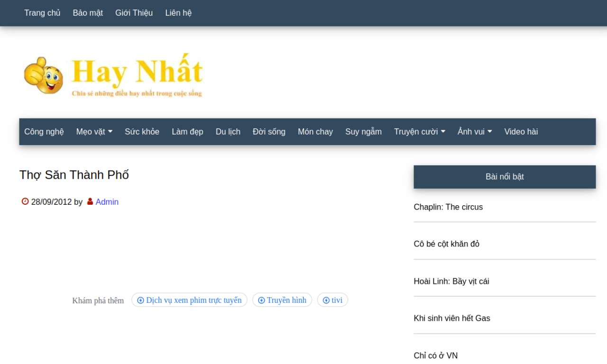Click the post date 28/09/2012
This screenshot has width=607, height=364.
pos(51,202)
